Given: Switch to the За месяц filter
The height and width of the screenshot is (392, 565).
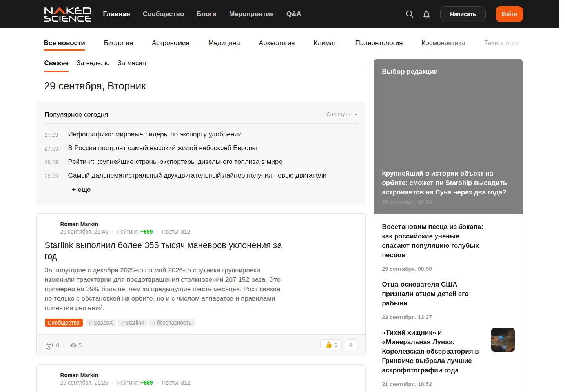Looking at the screenshot, I should 132,63.
